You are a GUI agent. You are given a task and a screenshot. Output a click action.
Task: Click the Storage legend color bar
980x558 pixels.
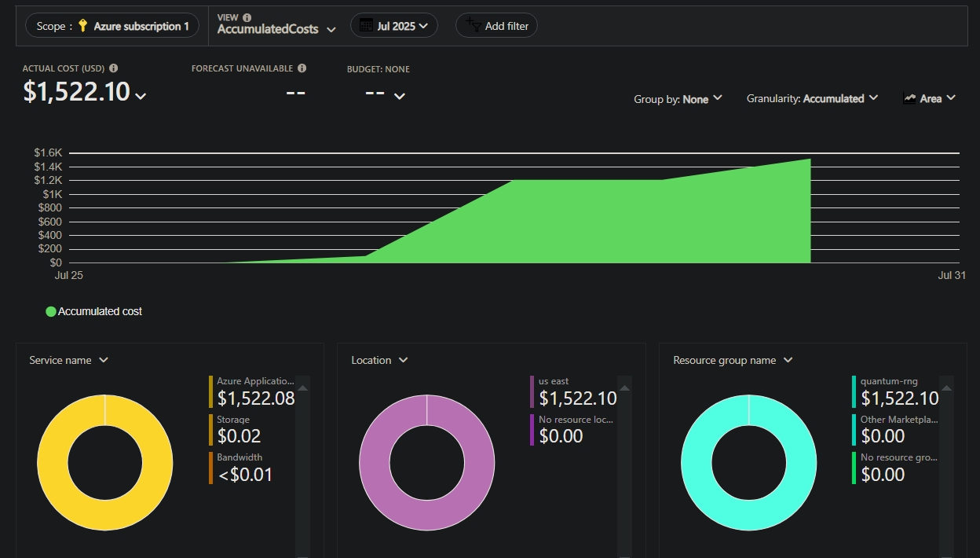[x=211, y=430]
